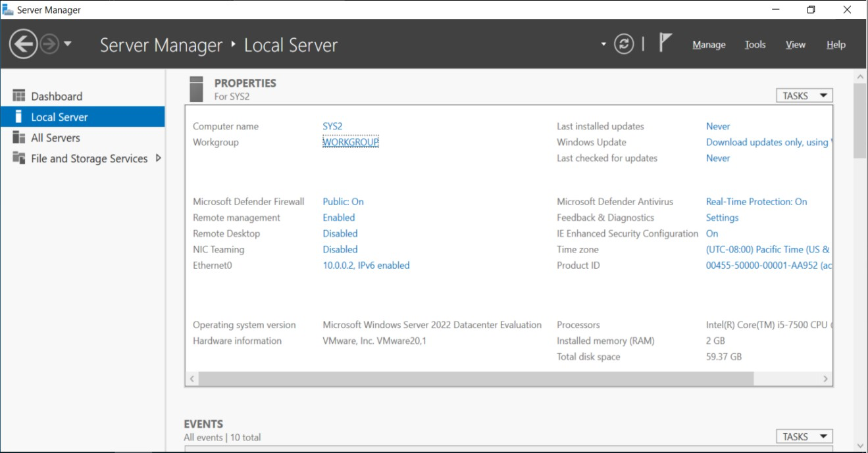868x453 pixels.
Task: Click the vertical scrollbar up arrow
Action: (859, 76)
